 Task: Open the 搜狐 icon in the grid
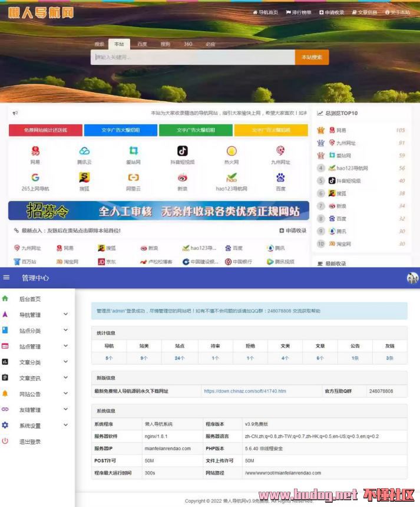(x=84, y=177)
